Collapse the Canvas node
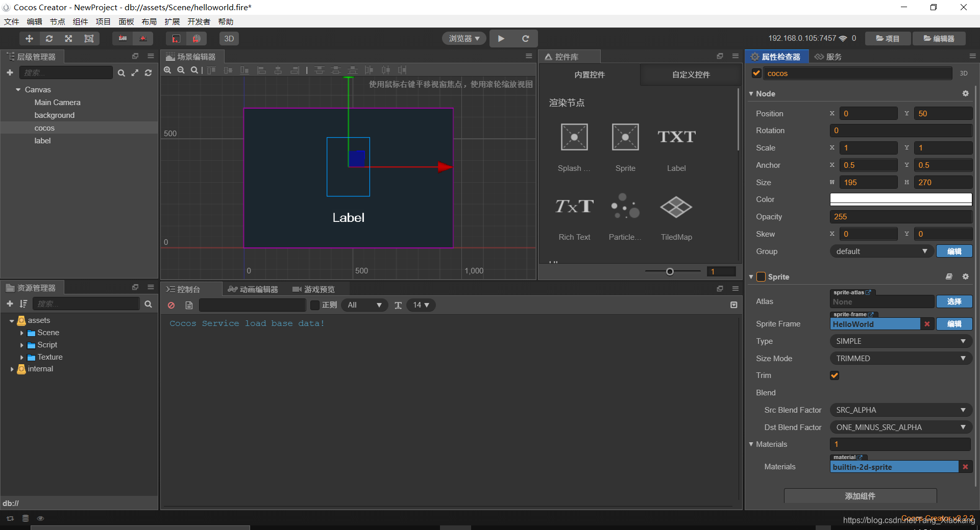980x530 pixels. coord(18,90)
